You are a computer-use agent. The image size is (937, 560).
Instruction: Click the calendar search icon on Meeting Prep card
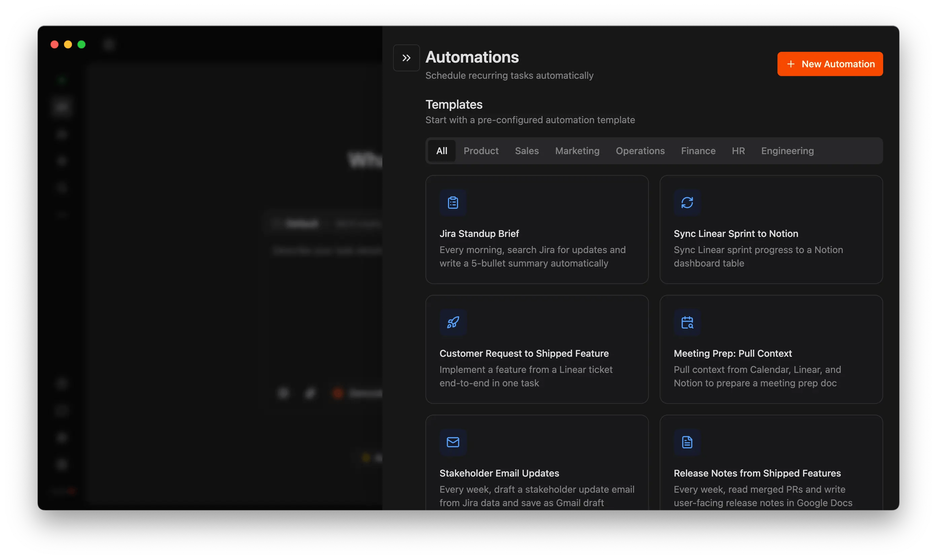coord(687,323)
